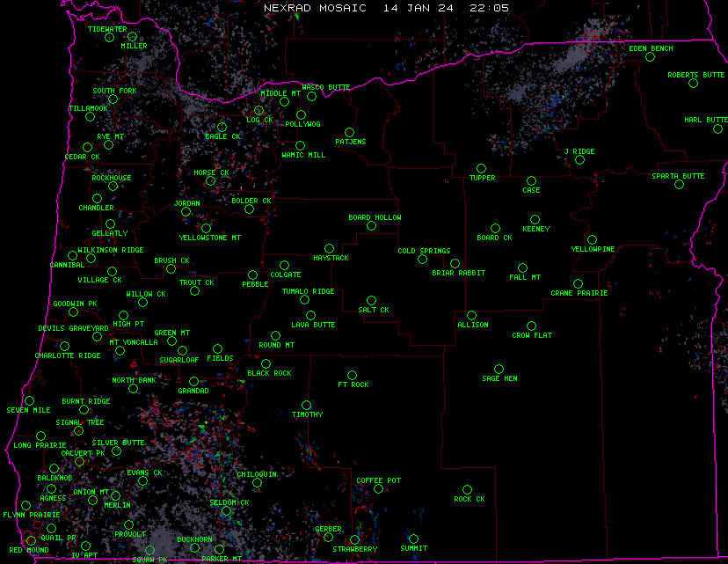Select the CHILOQUIN station marker
Screen dimensions: 728x564
(257, 482)
